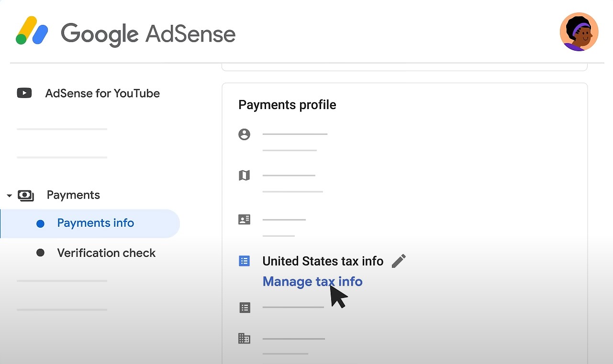This screenshot has height=364, width=613.
Task: Click the Google AdSense logo icon
Action: [x=32, y=31]
